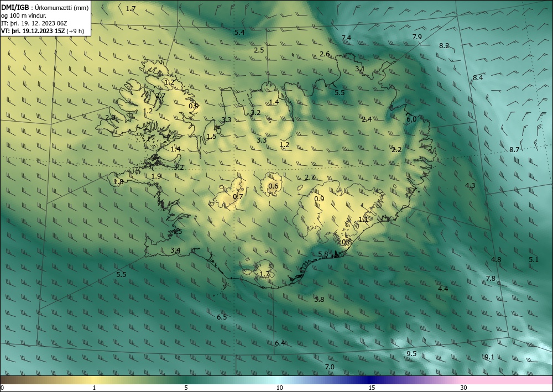Click the value 7.0 on the map
553x392 pixels.
click(x=330, y=367)
